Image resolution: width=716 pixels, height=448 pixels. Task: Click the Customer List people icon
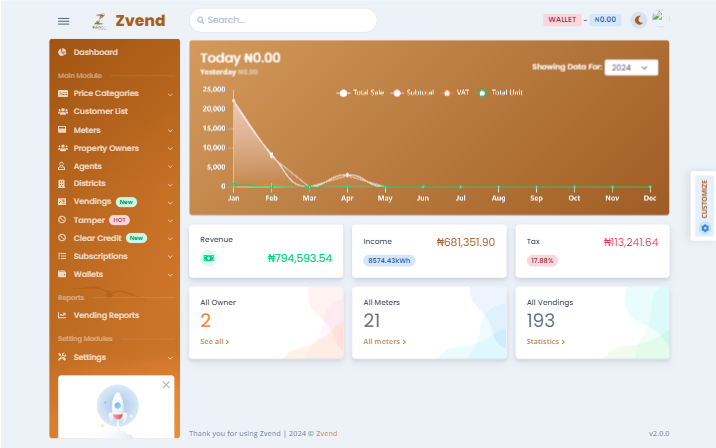coord(63,111)
